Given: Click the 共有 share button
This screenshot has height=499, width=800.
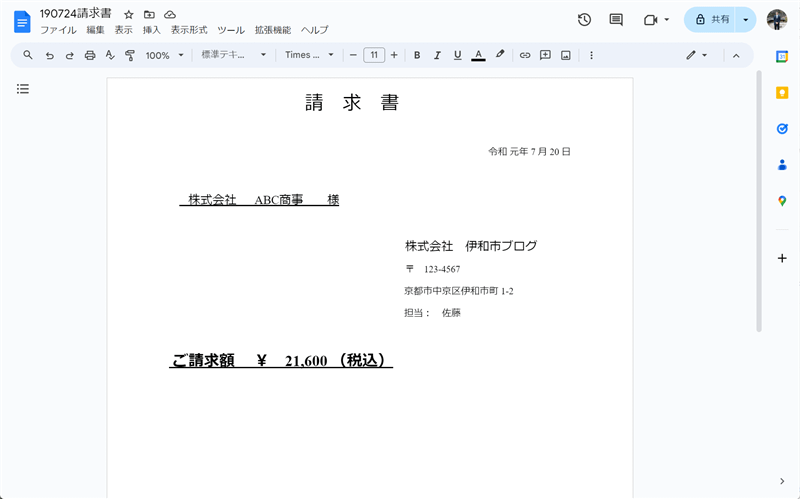Looking at the screenshot, I should [x=710, y=20].
